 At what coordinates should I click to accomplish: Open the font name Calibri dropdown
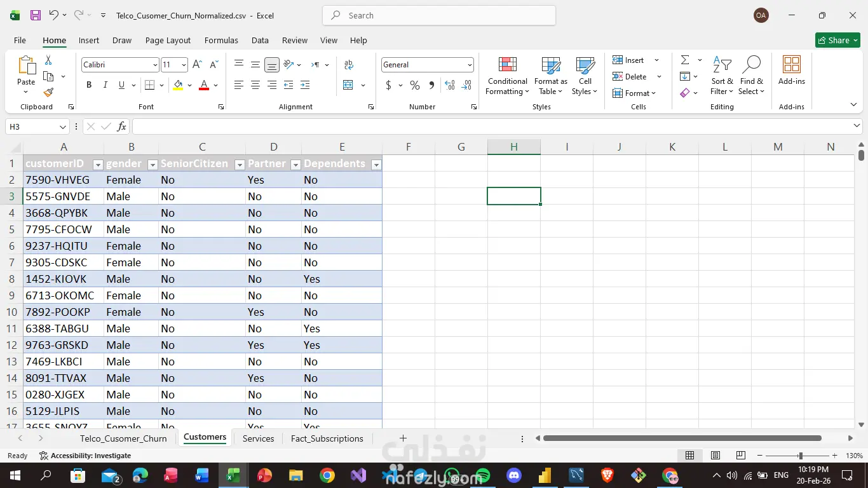pos(155,65)
